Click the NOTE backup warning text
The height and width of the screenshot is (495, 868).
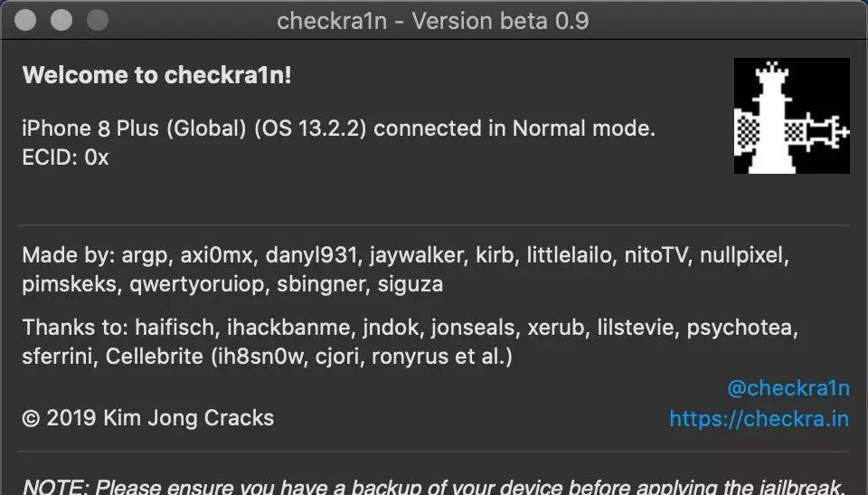tap(433, 486)
